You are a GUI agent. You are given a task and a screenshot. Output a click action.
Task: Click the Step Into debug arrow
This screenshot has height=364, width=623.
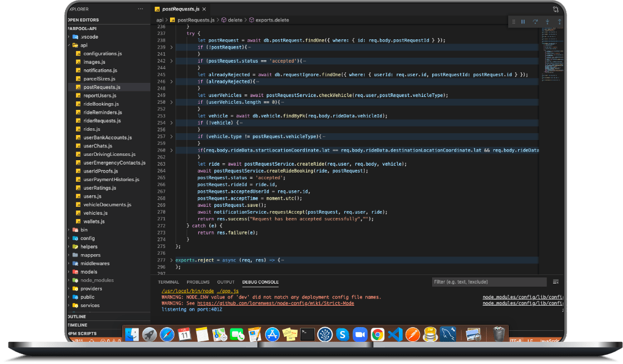[548, 21]
